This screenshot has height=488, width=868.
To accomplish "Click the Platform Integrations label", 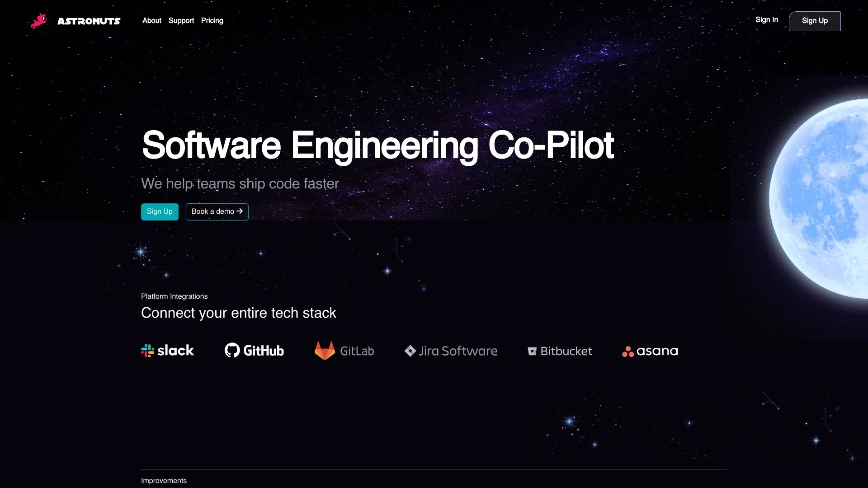I will [x=174, y=296].
